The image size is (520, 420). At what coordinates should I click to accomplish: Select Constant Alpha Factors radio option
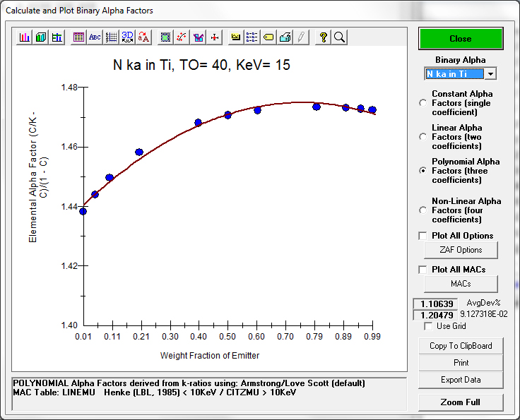[423, 103]
